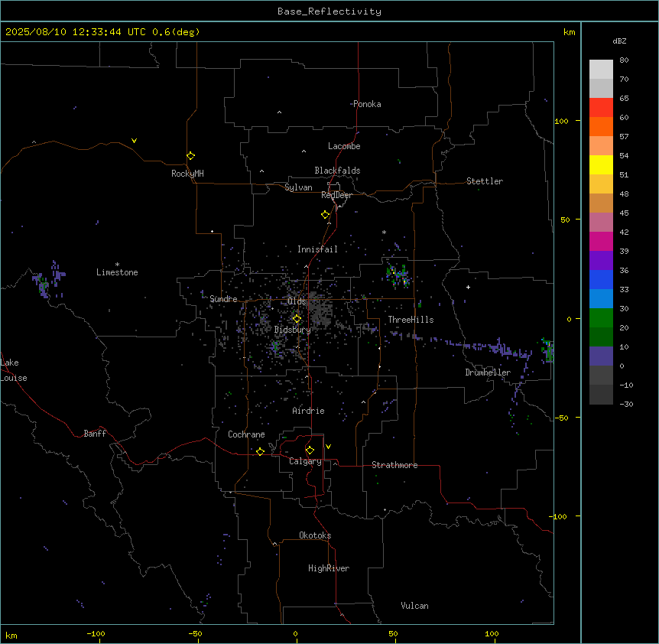Select the Didsbury label

click(x=293, y=330)
